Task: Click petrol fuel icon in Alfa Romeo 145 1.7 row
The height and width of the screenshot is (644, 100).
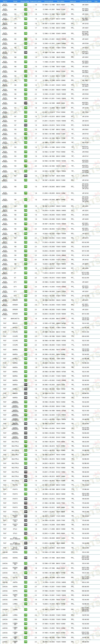Action: pyautogui.click(x=26, y=28)
